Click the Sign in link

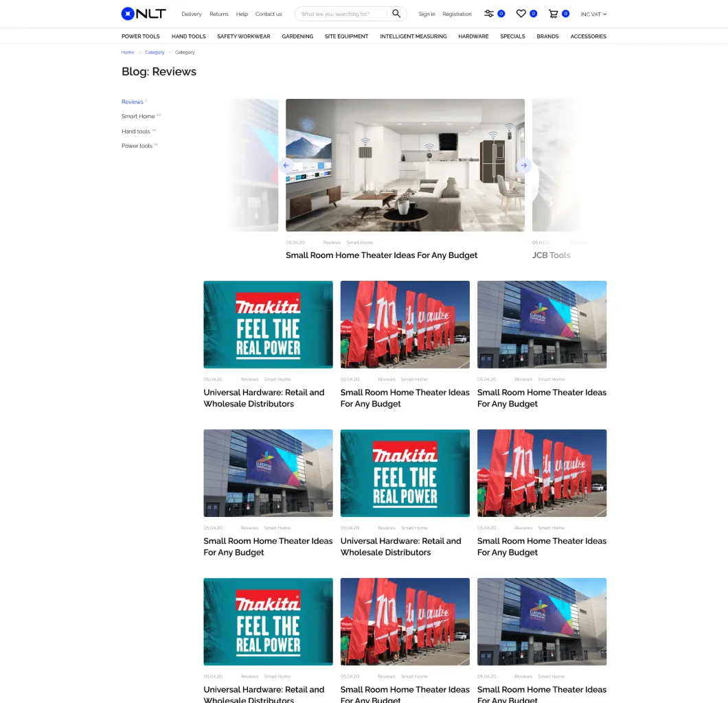tap(426, 14)
